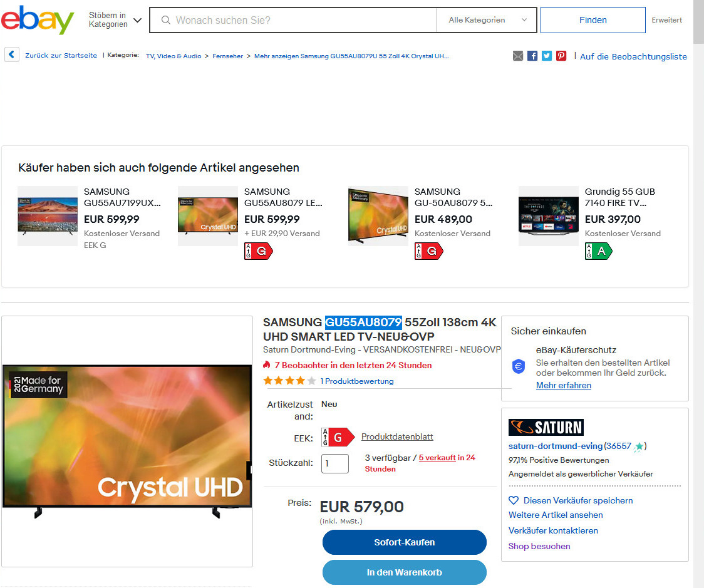
Task: Open Alle Kategorien dropdown
Action: (x=487, y=20)
